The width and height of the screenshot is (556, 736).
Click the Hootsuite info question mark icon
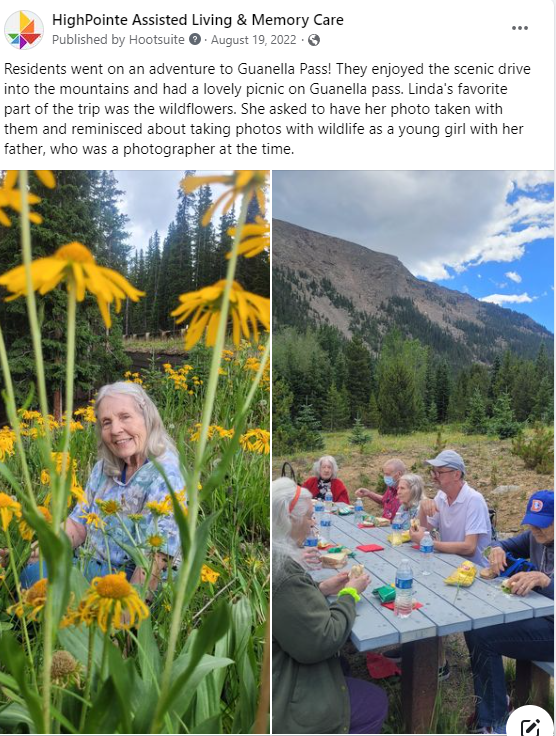[x=195, y=39]
